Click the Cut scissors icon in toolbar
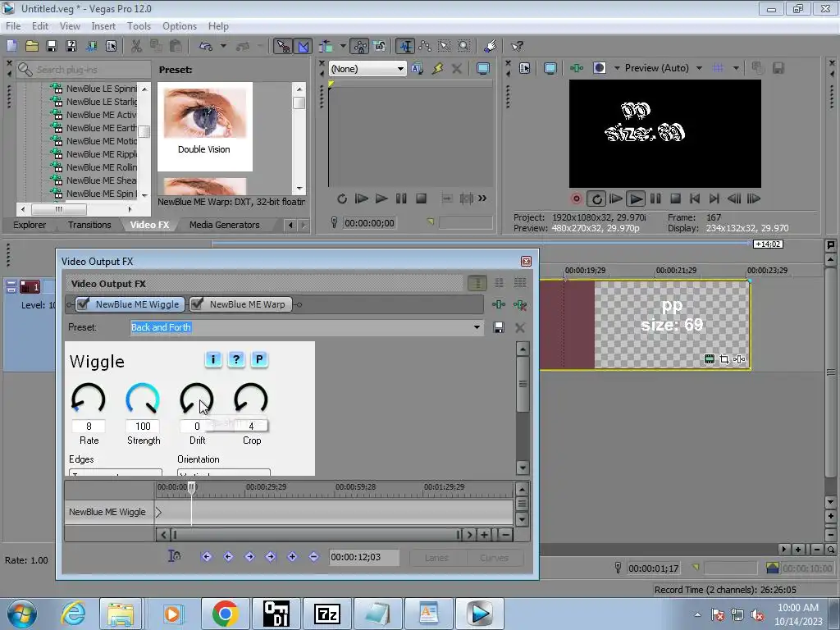 137,47
